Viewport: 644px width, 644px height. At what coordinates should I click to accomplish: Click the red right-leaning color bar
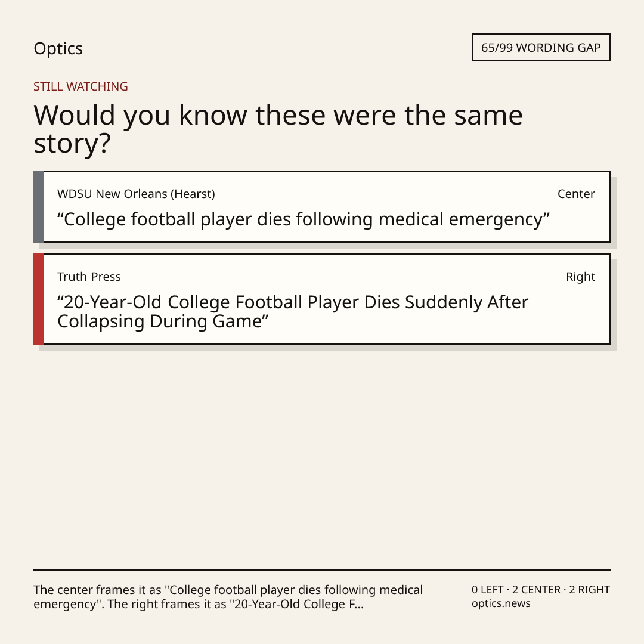tap(39, 299)
